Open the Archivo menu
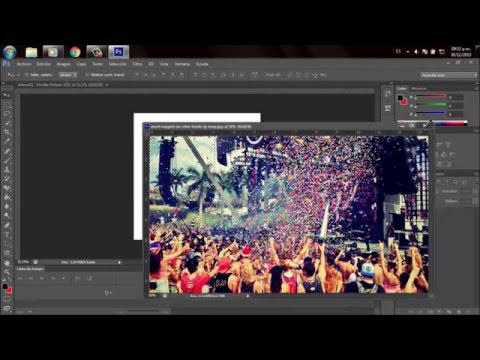480x360 pixels. pyautogui.click(x=24, y=64)
